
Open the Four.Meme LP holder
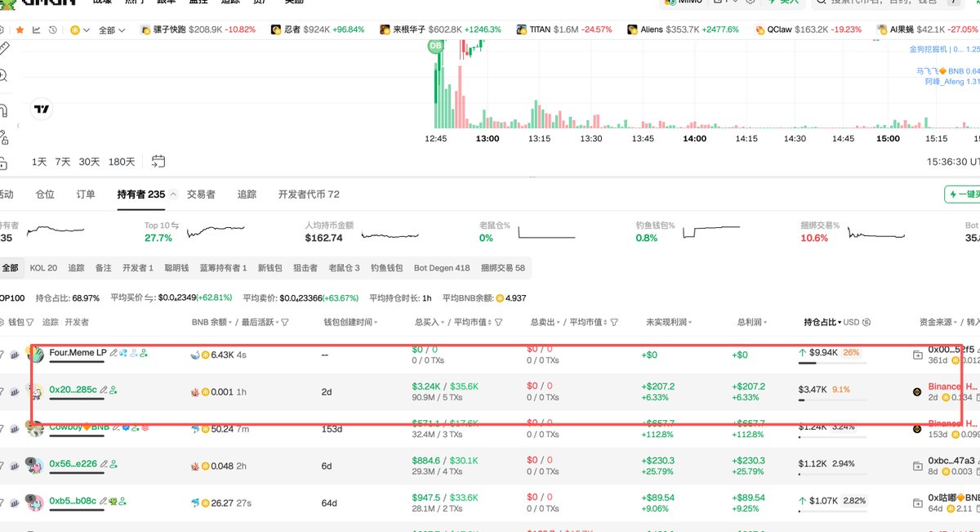[78, 353]
